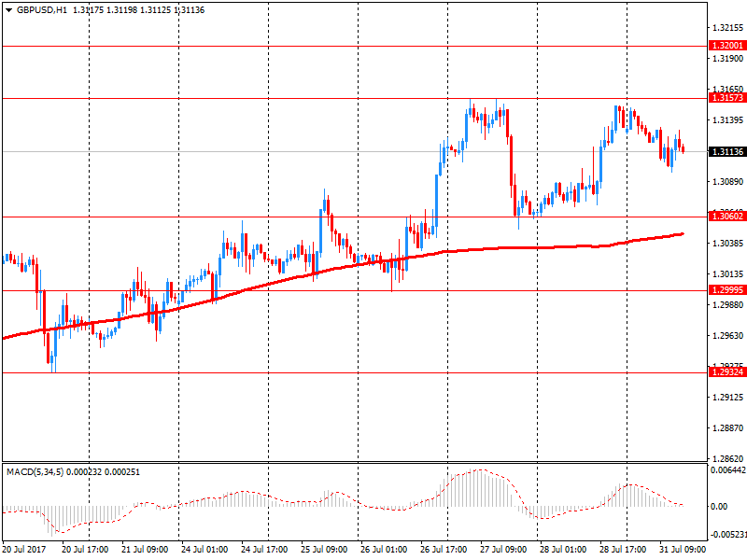Select the 1.28620 price scale value

728,459
